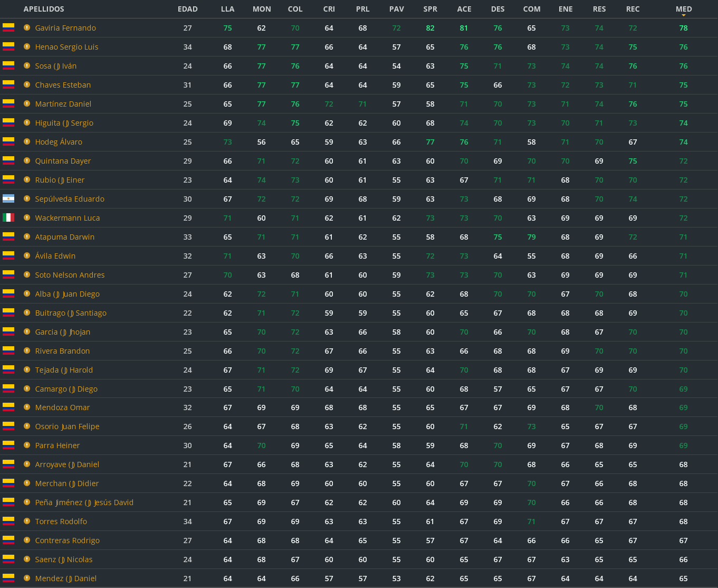This screenshot has width=718, height=588.
Task: Sort by the SPR column header
Action: point(430,9)
